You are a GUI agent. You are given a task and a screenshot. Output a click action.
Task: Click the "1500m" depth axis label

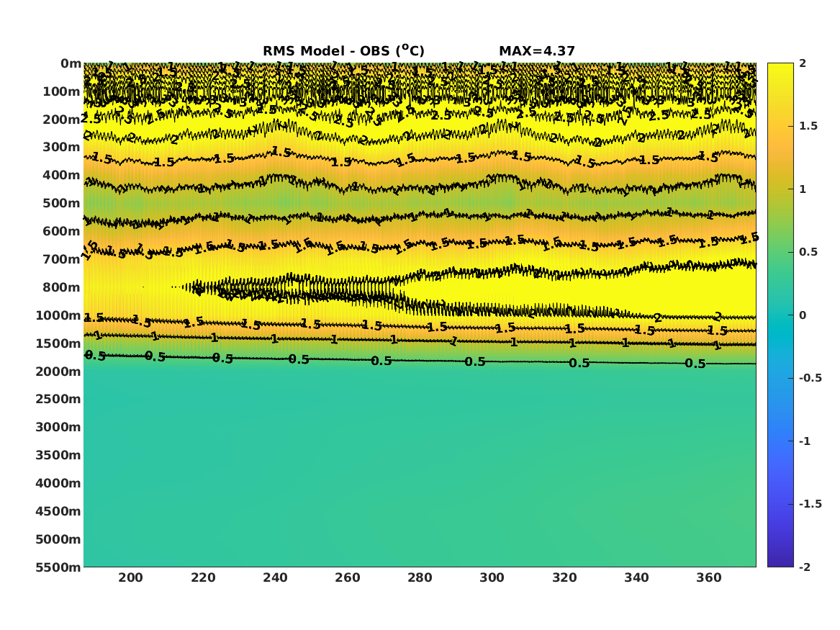click(58, 343)
